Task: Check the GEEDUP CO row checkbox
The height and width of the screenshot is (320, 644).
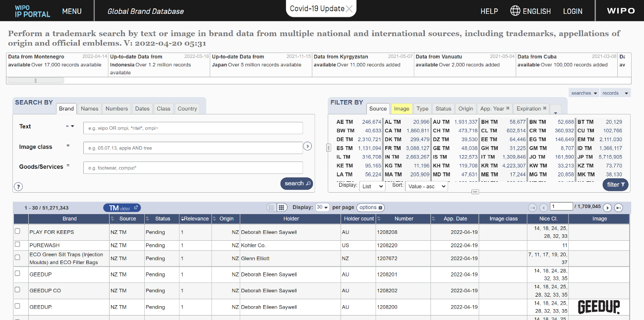Action: (x=18, y=290)
